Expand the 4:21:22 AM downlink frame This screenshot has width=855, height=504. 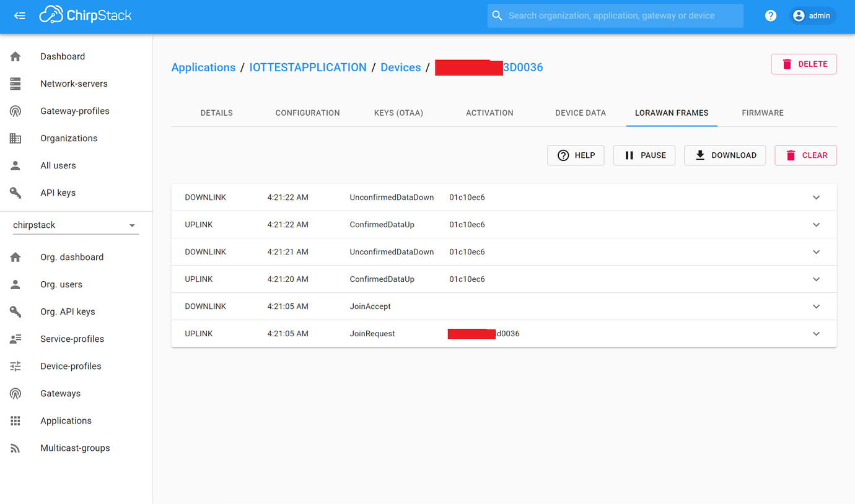point(816,197)
